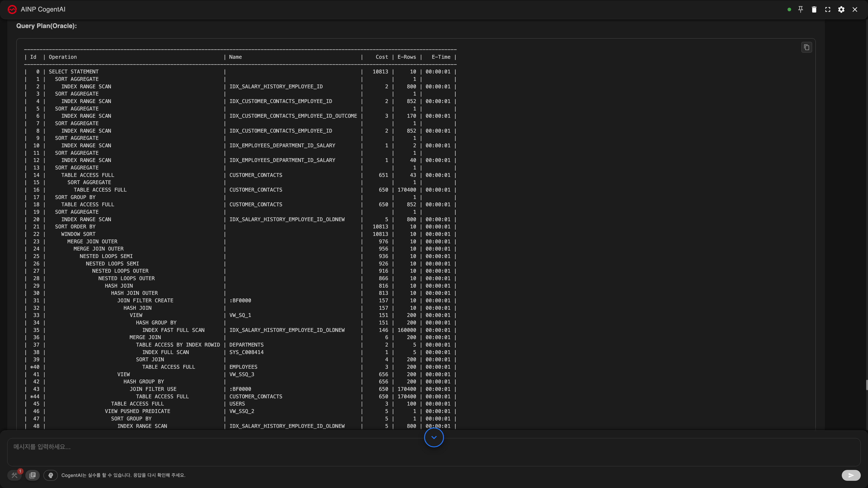Click 'SYS_C008414' index name
This screenshot has width=868, height=488.
click(246, 352)
